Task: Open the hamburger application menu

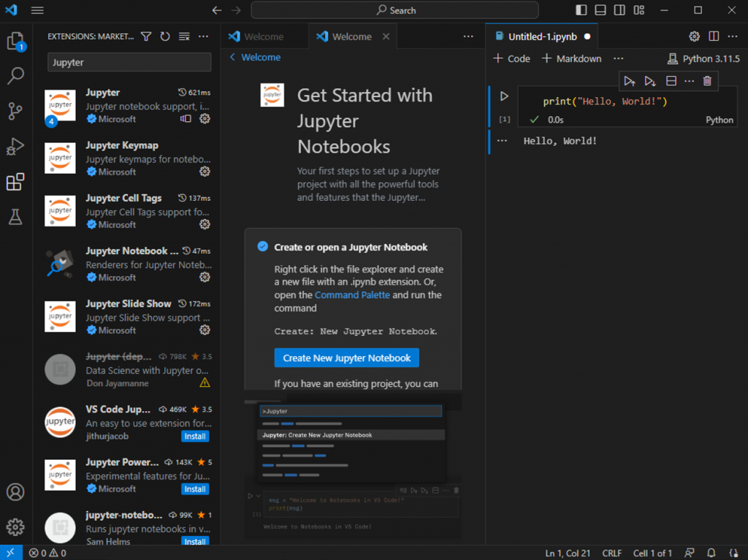Action: tap(37, 10)
